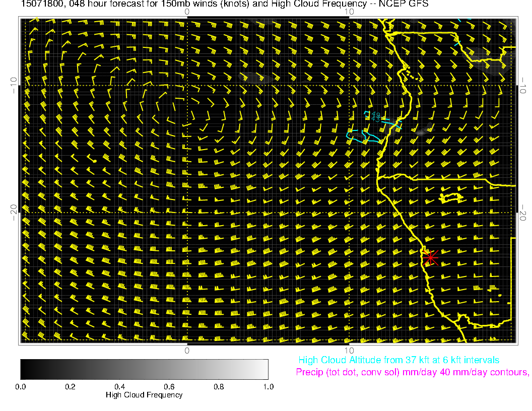Click the 0.0 tick label under the colorbar
This screenshot has width=532, height=411.
click(21, 387)
